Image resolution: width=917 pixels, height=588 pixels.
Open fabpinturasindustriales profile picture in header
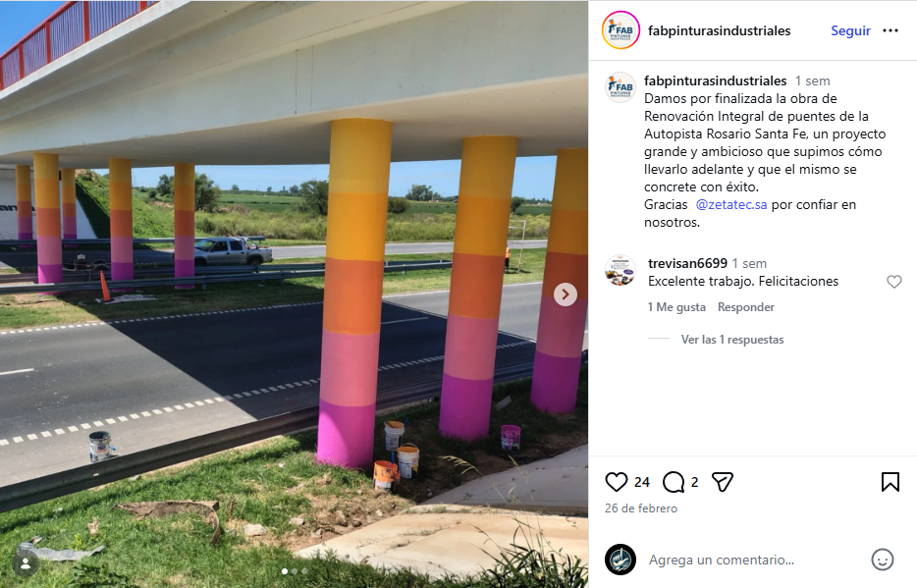point(620,29)
